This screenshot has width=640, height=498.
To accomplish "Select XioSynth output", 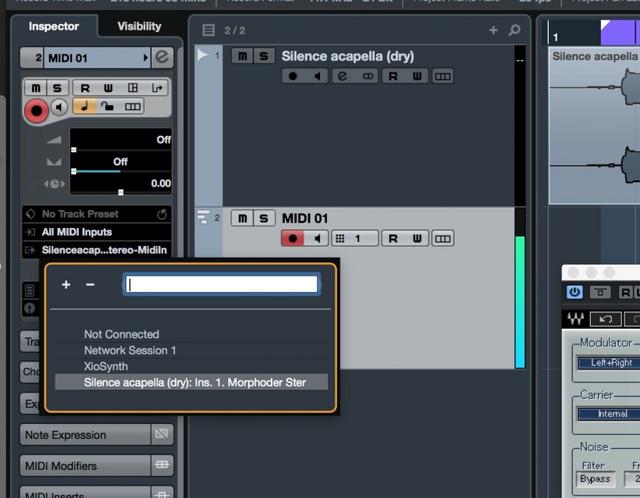I will tap(191, 366).
